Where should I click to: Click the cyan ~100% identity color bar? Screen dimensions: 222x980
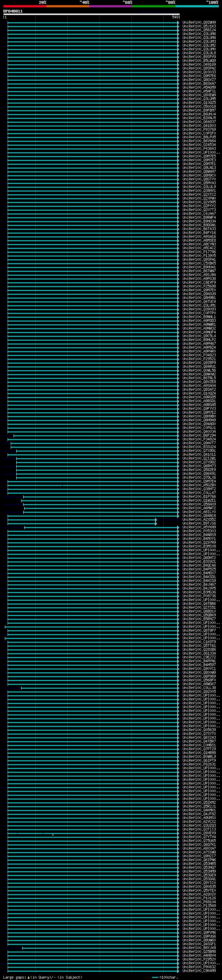197,6
